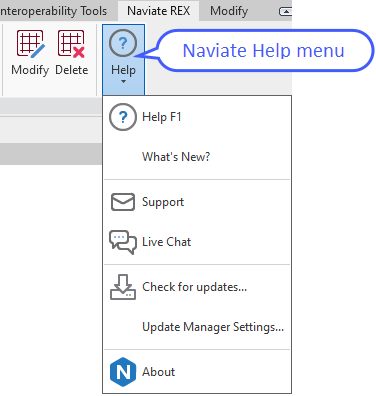Open About from Help menu
This screenshot has height=396, width=376.
pos(197,372)
